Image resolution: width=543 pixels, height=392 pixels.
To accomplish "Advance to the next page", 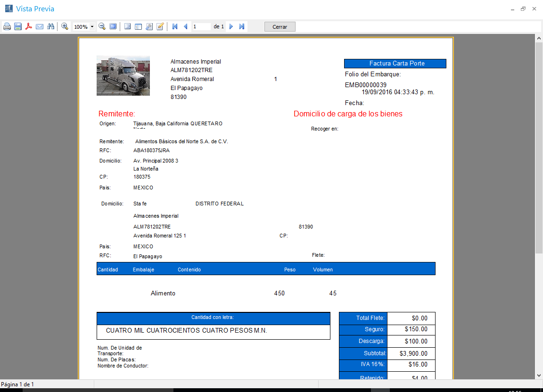I will click(x=231, y=27).
